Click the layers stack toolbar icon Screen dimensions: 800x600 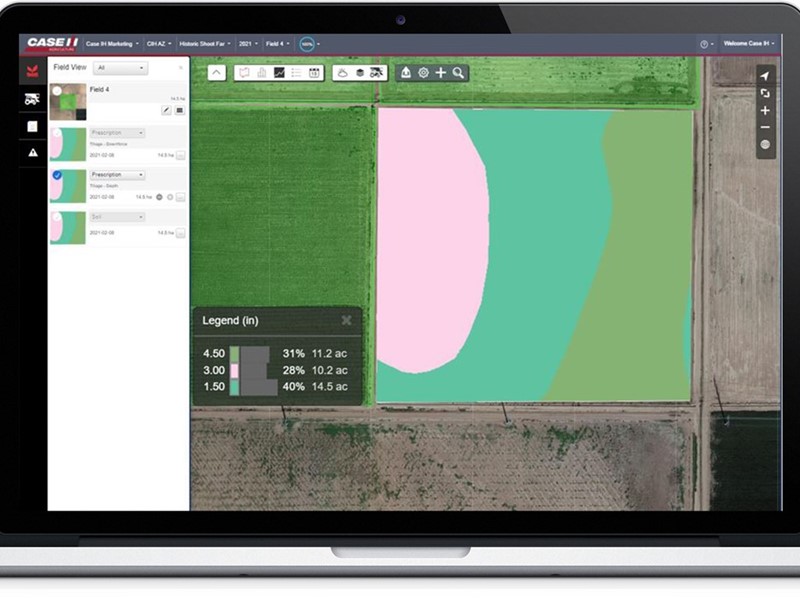(x=359, y=73)
